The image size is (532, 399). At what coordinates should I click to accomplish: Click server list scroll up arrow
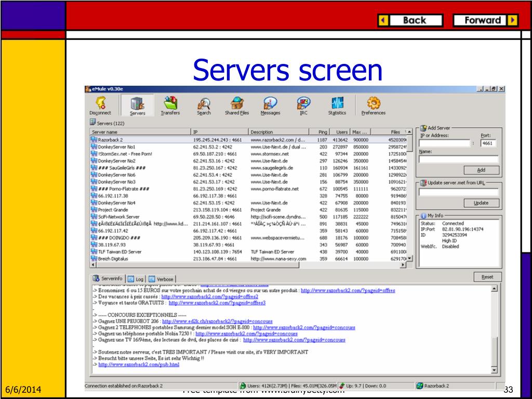409,132
